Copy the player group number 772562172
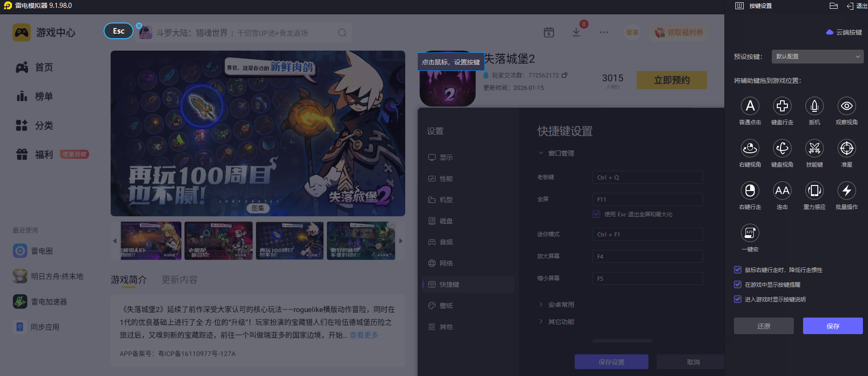Screen dimensions: 868x376 coord(565,75)
